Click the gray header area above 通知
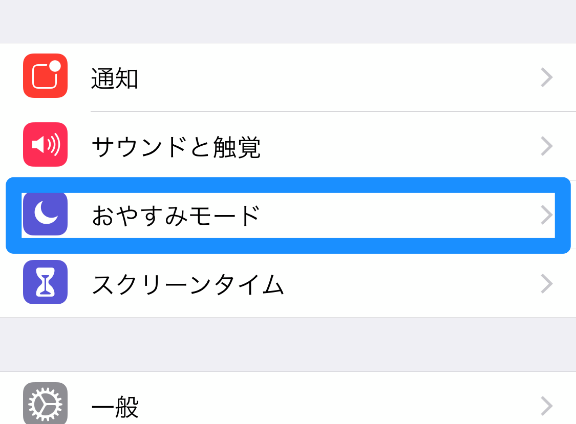Screen dimensions: 576x424 [x=288, y=22]
